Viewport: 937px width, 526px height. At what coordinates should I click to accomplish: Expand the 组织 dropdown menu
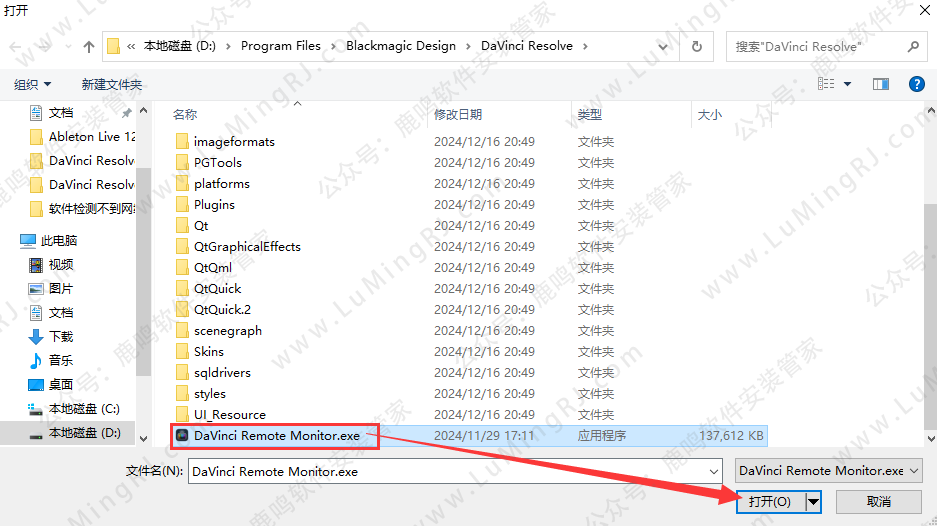click(33, 85)
